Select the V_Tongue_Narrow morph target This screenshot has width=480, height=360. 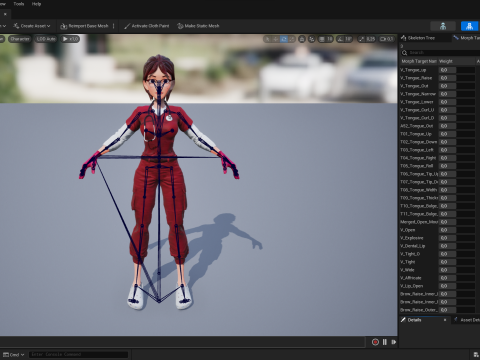pos(418,94)
